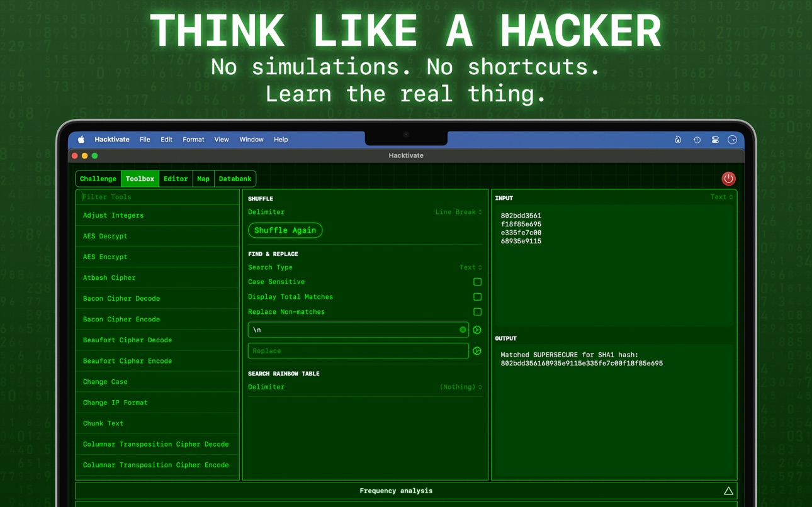The height and width of the screenshot is (507, 812).
Task: Select the Beaufort Cipher Encode tool
Action: tap(157, 360)
